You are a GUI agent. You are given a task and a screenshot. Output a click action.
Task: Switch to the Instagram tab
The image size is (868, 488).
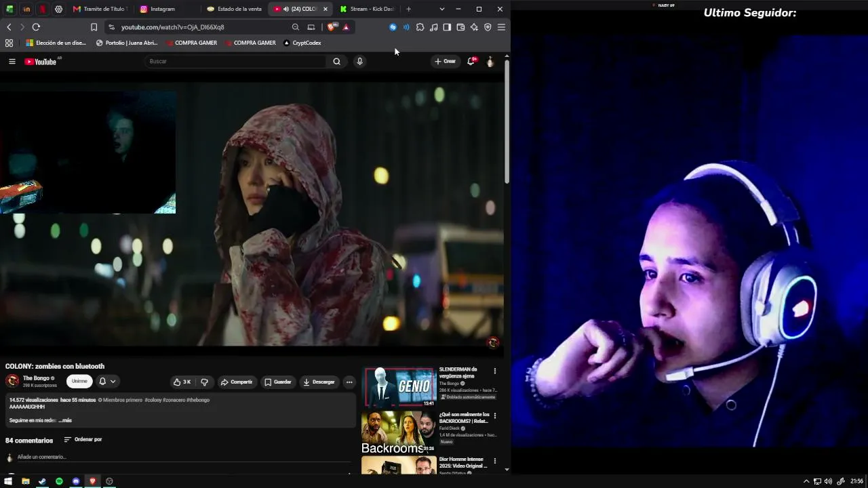(166, 9)
